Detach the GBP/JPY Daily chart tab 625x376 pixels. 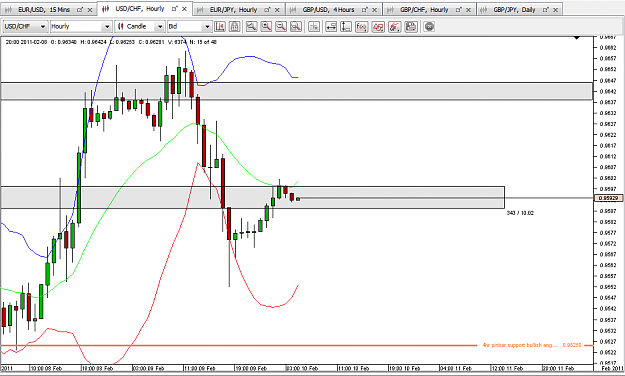pos(546,10)
